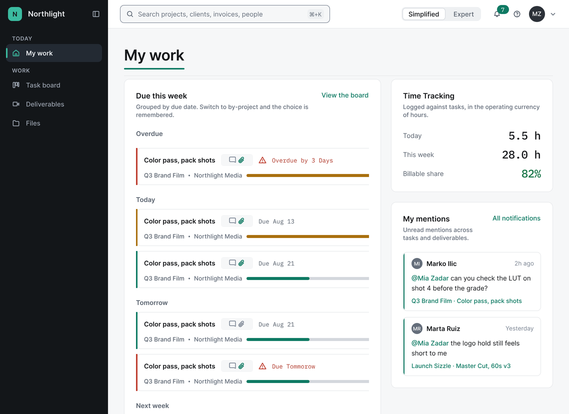
Task: Open comments on the Overdue task
Action: [232, 160]
